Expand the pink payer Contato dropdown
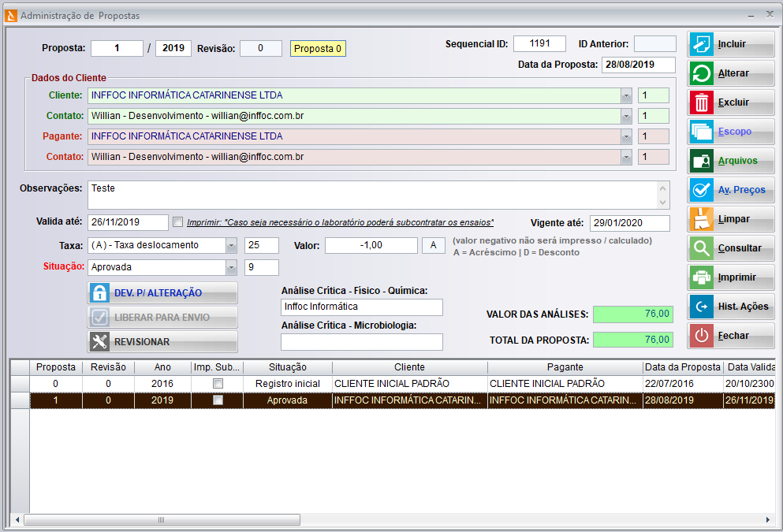This screenshot has height=532, width=783. [626, 157]
